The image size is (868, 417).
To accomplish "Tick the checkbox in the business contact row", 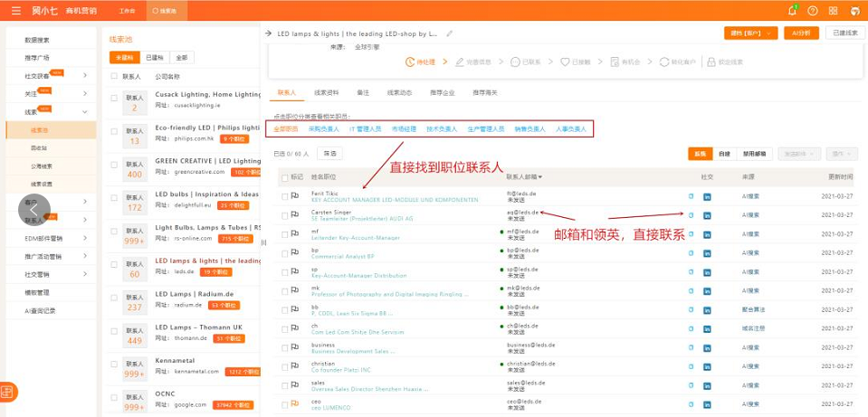I will [x=284, y=347].
